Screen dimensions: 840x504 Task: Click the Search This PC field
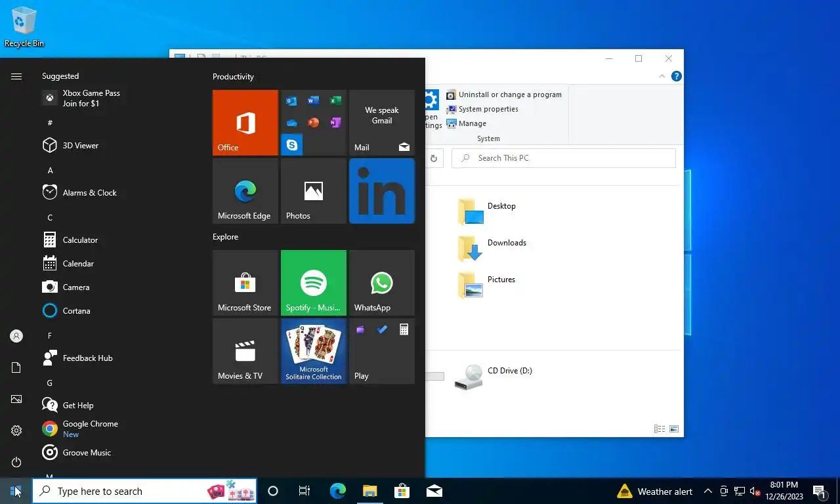click(x=564, y=158)
